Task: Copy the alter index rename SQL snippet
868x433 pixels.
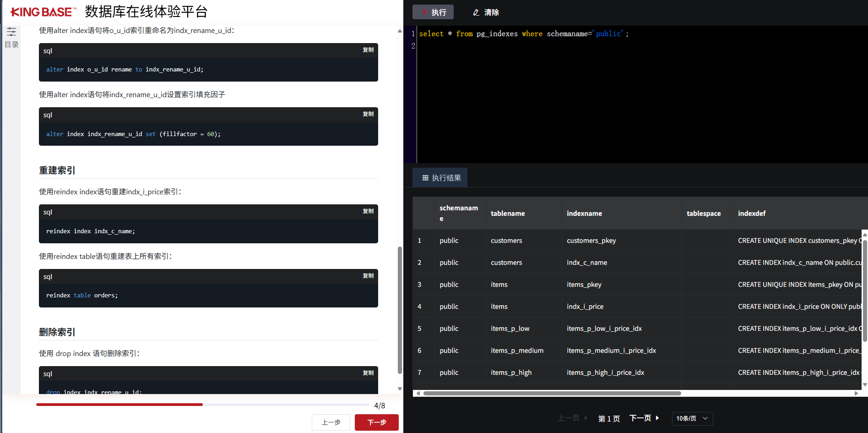Action: (368, 50)
